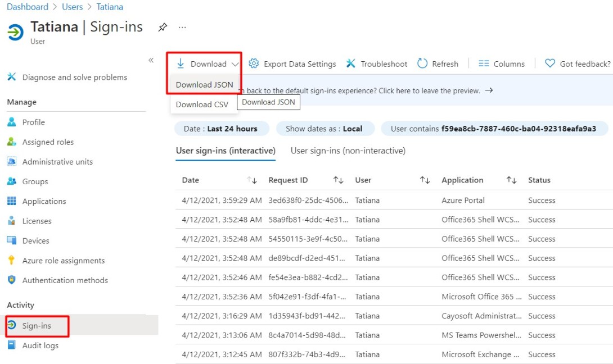Click the Diagnose and solve problems wrench icon
The image size is (613, 364).
point(12,77)
